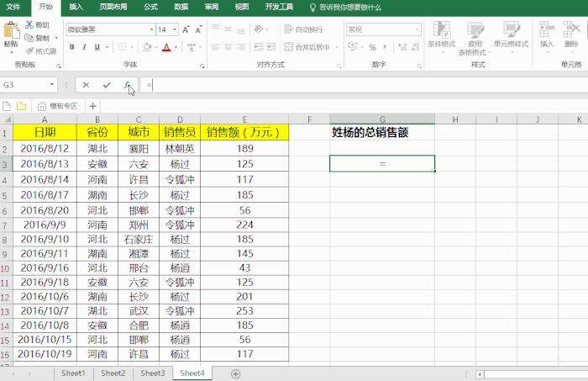This screenshot has height=381, width=588.
Task: Click the Cut scissors icon
Action: click(30, 25)
